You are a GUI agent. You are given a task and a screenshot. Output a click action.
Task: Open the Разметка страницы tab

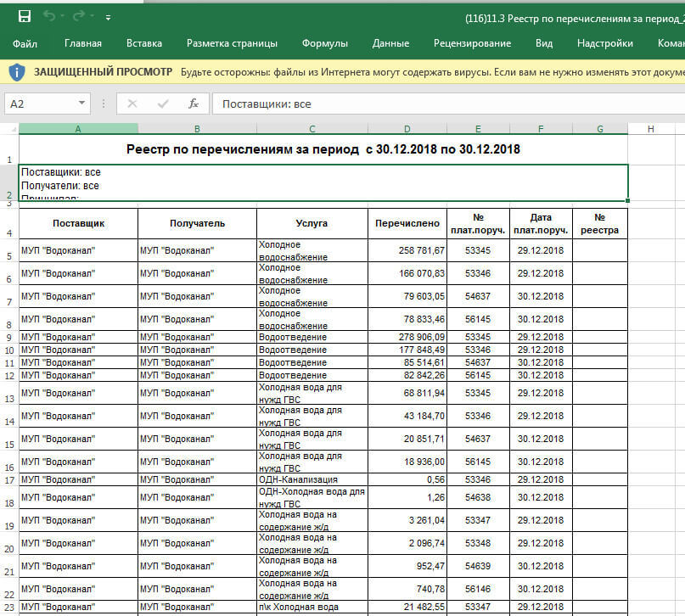pyautogui.click(x=232, y=43)
